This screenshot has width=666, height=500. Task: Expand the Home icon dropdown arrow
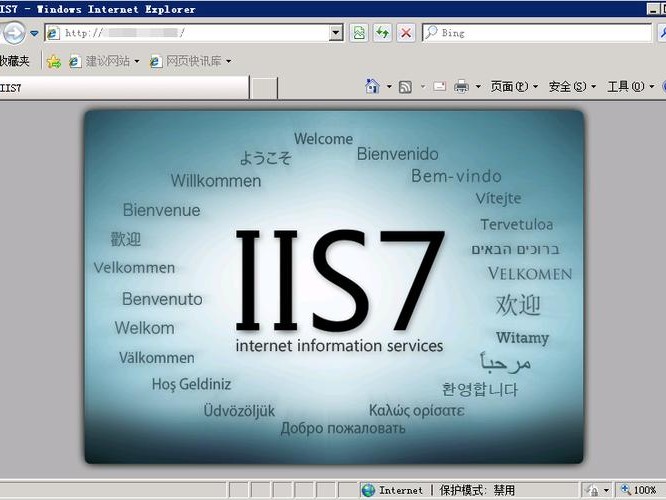point(389,87)
